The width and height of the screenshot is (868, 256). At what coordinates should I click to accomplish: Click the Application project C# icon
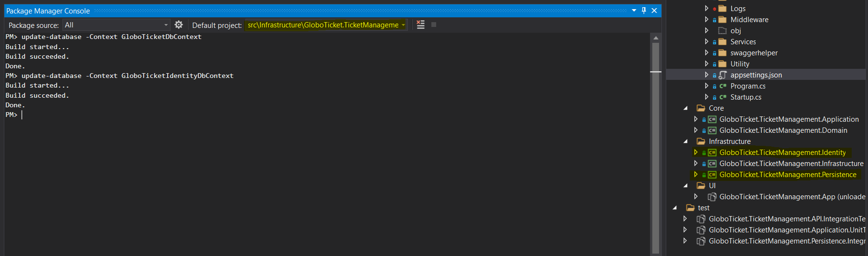(712, 119)
